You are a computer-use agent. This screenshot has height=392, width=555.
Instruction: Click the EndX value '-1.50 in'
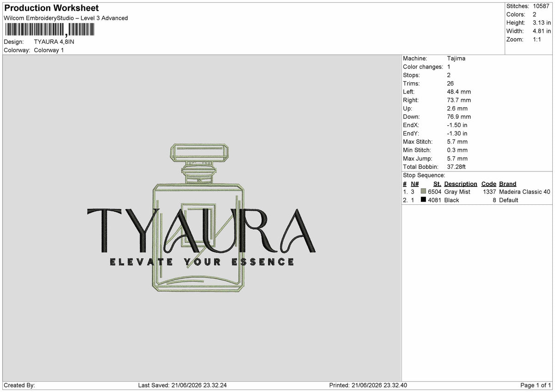coord(457,125)
